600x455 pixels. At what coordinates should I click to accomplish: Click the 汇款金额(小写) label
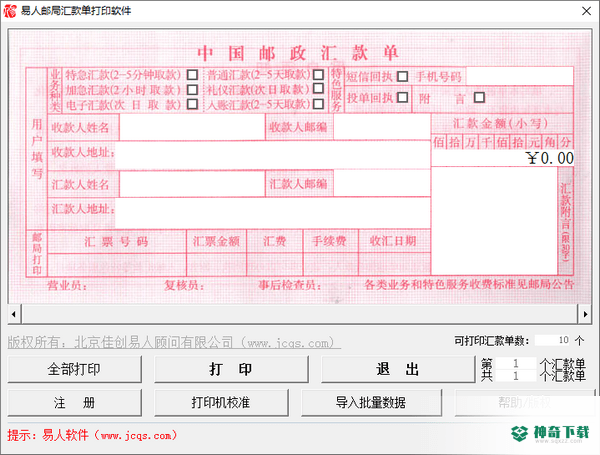(501, 123)
